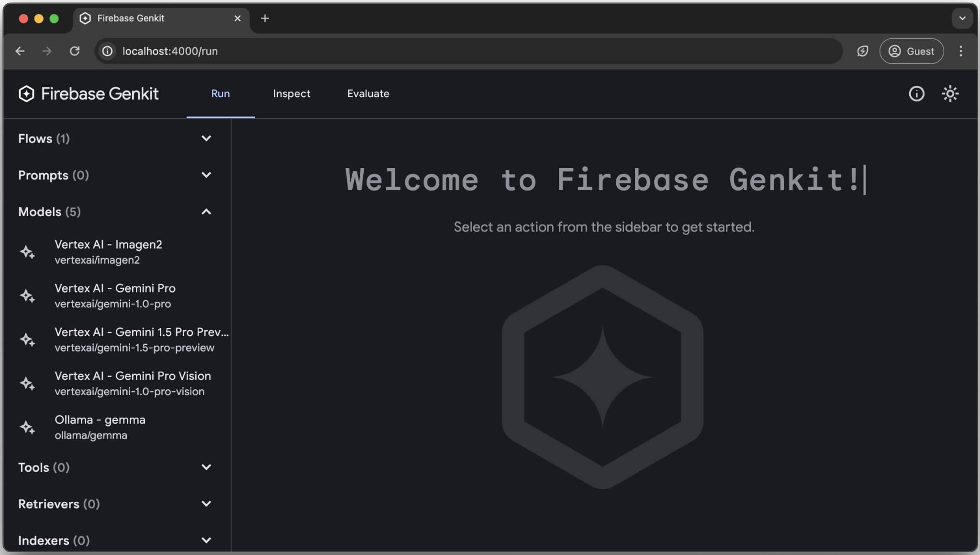Click the localhost:4000/run address bar
Viewport: 980px width, 555px height.
click(431, 51)
